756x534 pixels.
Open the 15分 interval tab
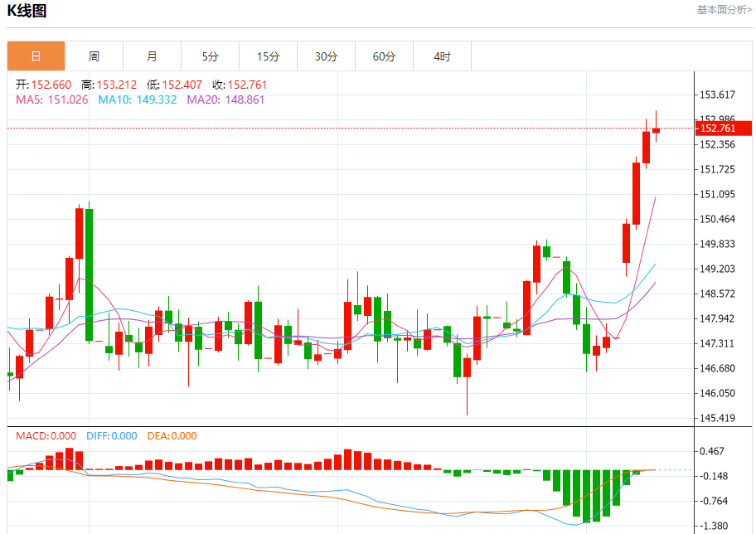(268, 56)
